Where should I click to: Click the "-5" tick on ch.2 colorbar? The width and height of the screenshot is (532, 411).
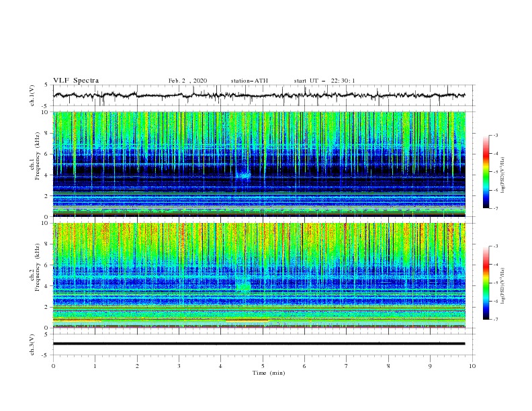pos(495,283)
